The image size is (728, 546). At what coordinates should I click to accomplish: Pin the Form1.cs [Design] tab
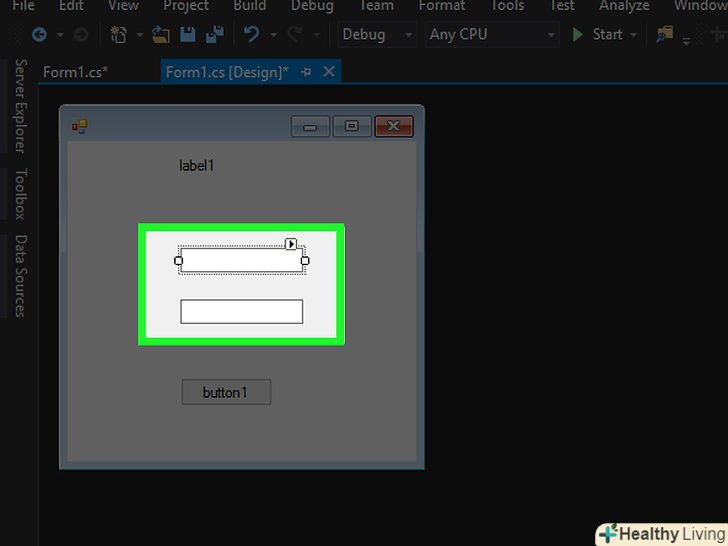click(x=306, y=72)
